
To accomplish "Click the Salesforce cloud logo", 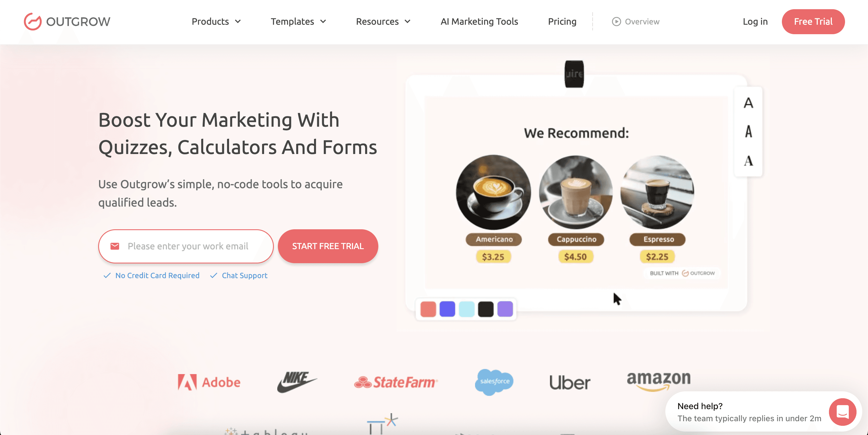I will tap(494, 382).
